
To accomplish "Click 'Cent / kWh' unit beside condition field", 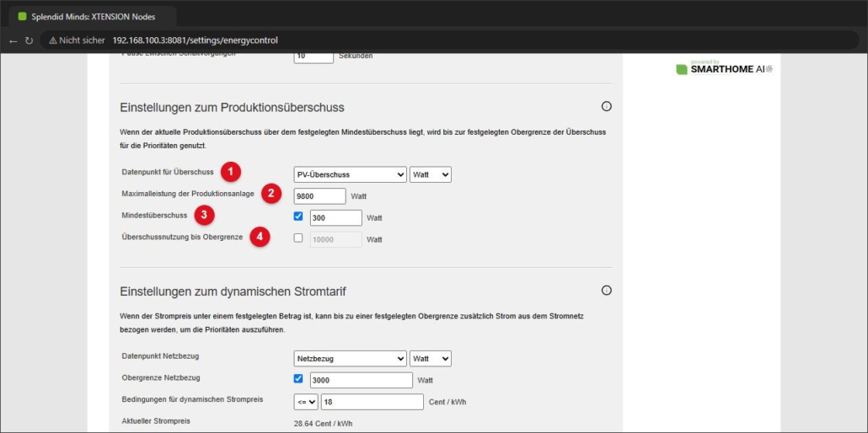I will click(x=447, y=403).
